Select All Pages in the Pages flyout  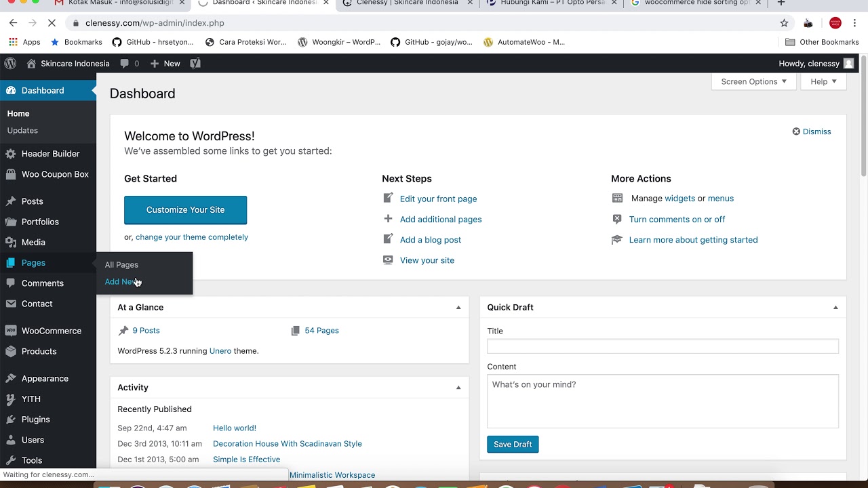(121, 265)
